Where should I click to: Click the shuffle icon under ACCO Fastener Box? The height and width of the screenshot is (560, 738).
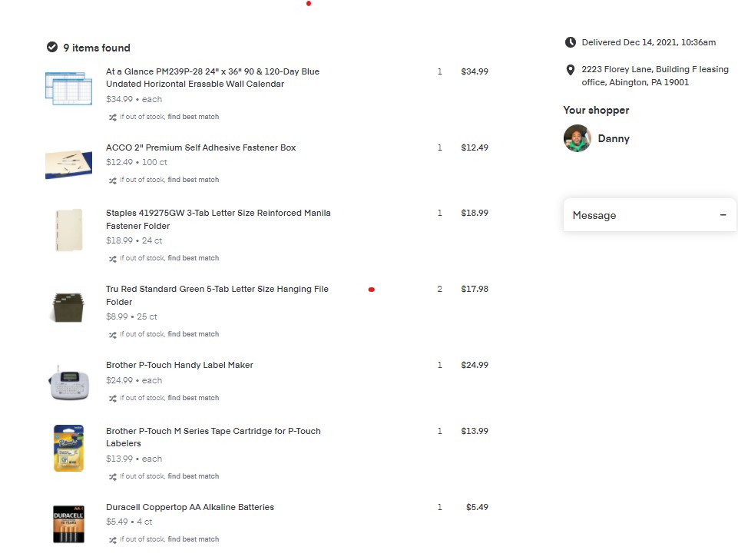pyautogui.click(x=112, y=181)
